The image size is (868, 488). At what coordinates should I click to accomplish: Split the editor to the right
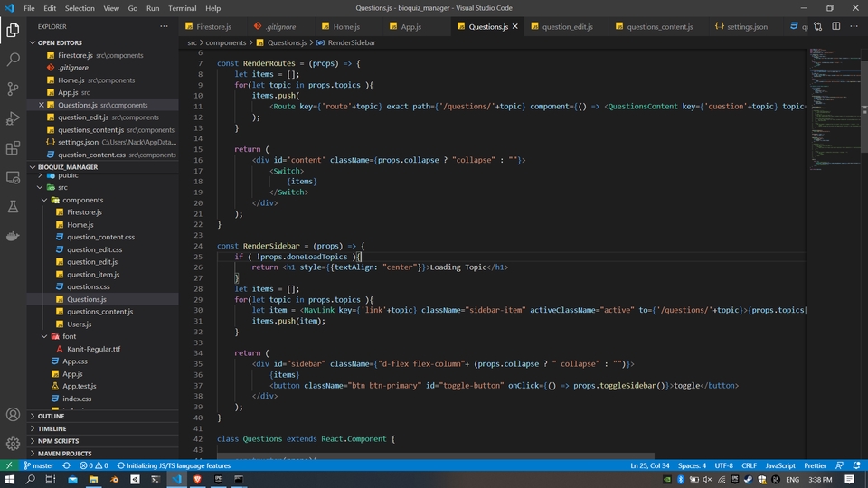tap(835, 26)
